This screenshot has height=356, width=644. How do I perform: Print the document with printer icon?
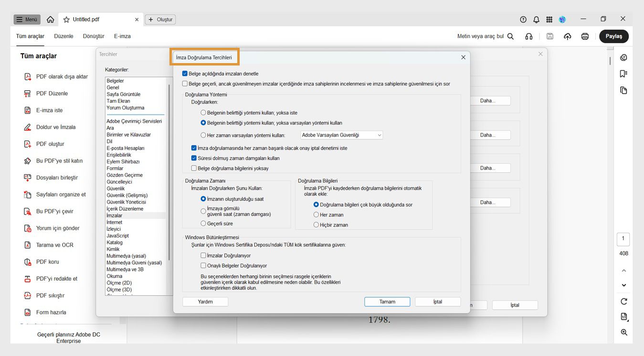click(x=585, y=36)
